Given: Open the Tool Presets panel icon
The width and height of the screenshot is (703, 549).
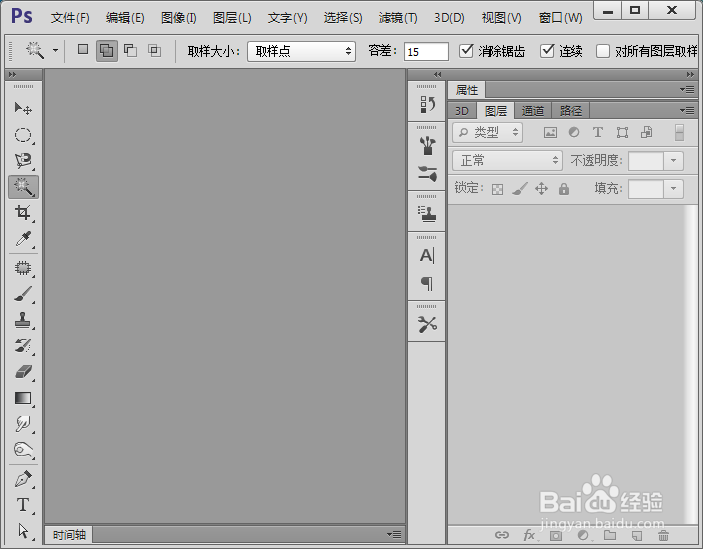Looking at the screenshot, I should click(427, 324).
